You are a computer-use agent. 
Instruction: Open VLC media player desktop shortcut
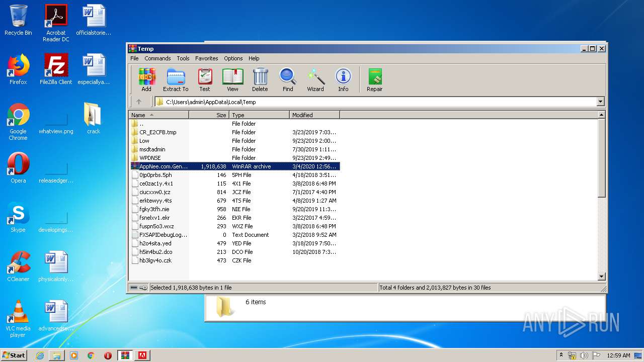click(x=18, y=318)
